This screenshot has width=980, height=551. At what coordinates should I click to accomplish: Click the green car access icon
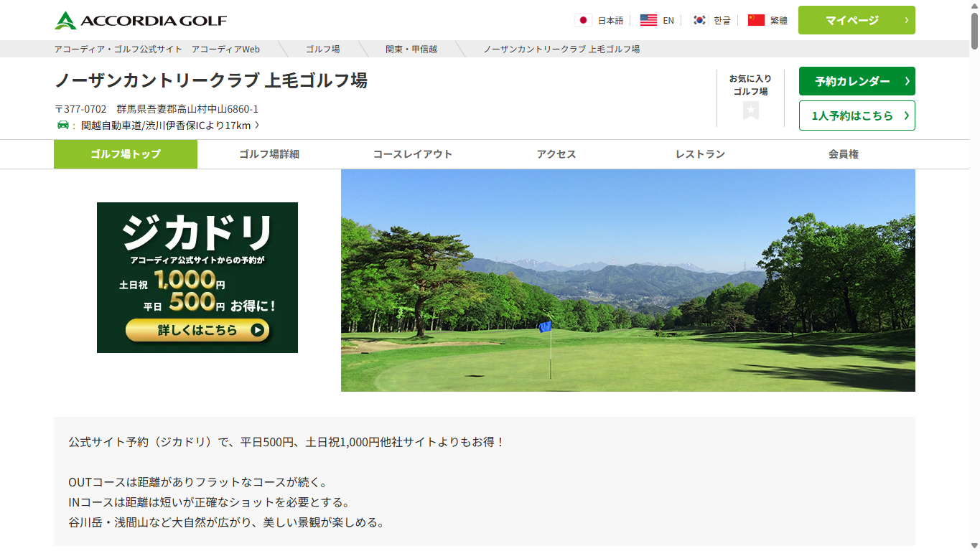pyautogui.click(x=62, y=126)
